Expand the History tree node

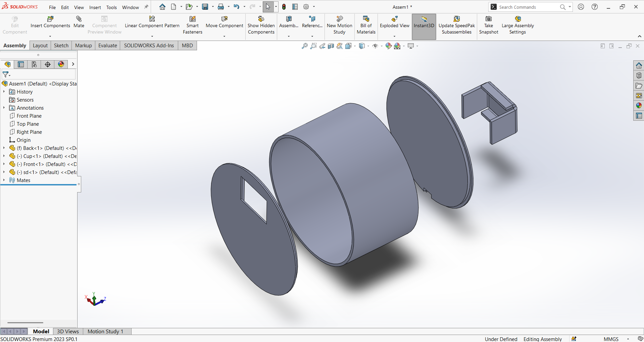click(x=4, y=92)
